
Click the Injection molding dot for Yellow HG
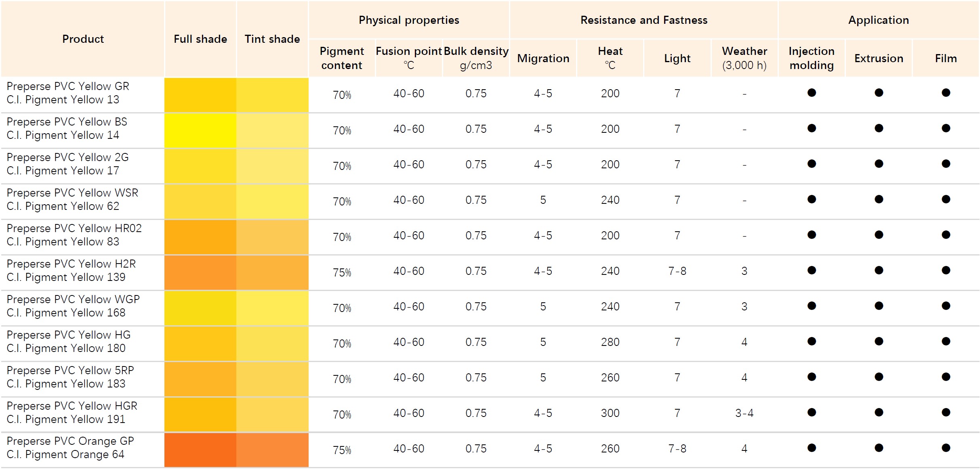pos(812,341)
